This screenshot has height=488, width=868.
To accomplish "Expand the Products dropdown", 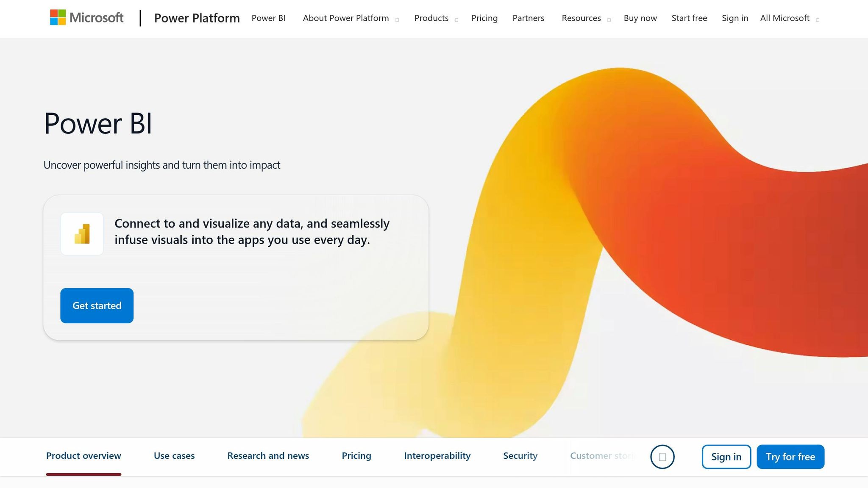I will point(431,18).
